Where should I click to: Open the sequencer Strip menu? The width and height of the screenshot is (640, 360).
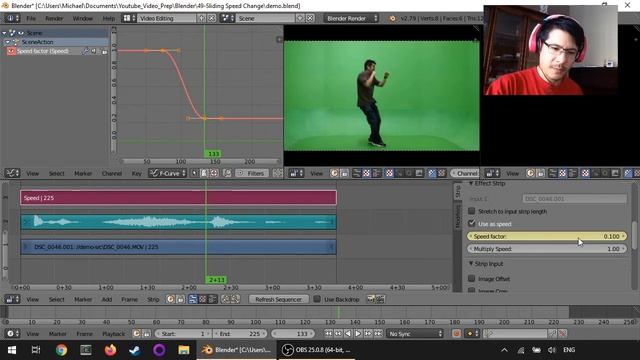153,300
